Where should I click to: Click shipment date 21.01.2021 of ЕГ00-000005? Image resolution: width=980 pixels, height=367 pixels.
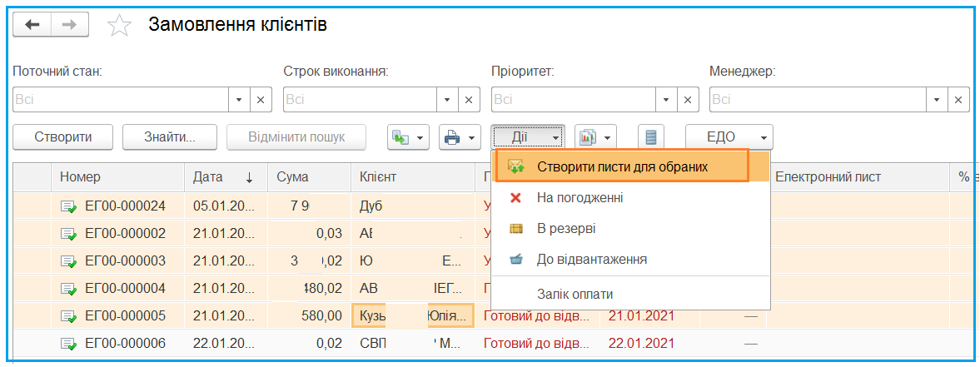pyautogui.click(x=640, y=316)
